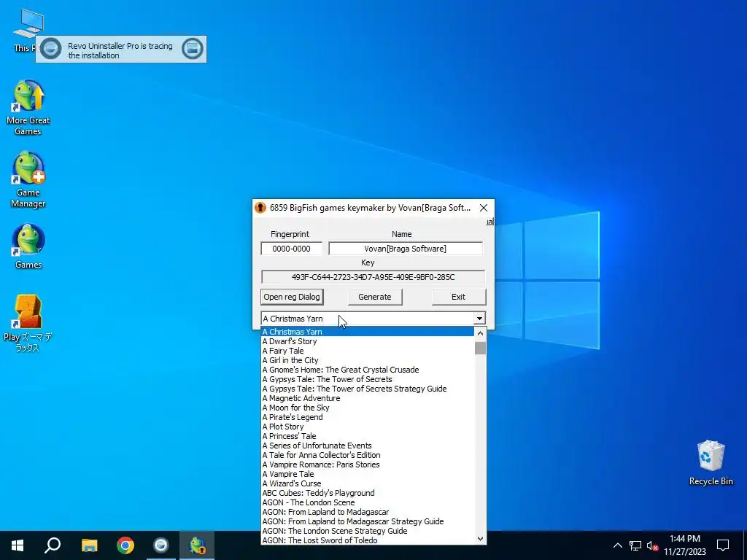Screen dimensions: 747x560
Task: Select 'A Christmas Yarn' highlighted list entry
Action: point(368,332)
